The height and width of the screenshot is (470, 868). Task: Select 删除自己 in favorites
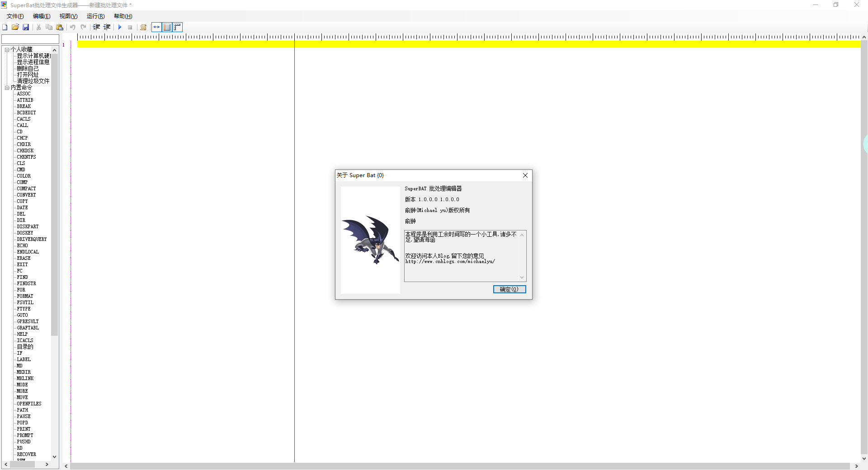pos(28,69)
